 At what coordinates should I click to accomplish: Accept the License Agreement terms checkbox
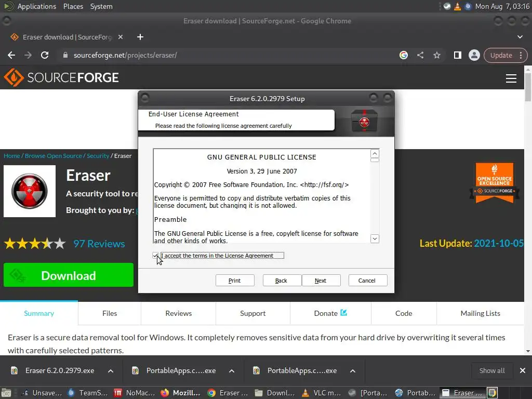155,256
